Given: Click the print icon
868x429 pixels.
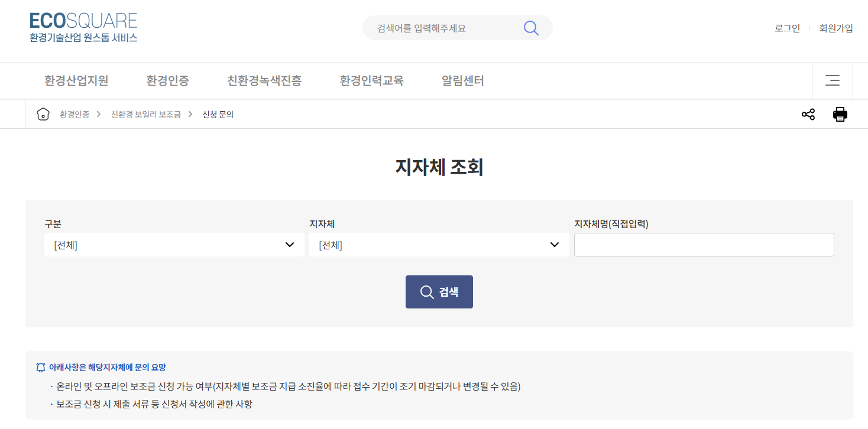Looking at the screenshot, I should 840,113.
